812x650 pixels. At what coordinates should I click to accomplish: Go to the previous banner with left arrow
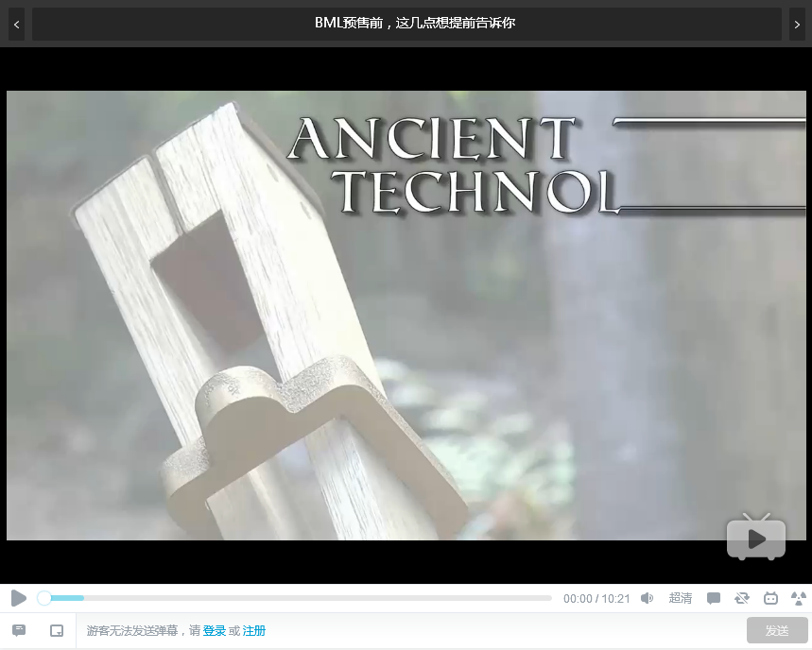17,24
